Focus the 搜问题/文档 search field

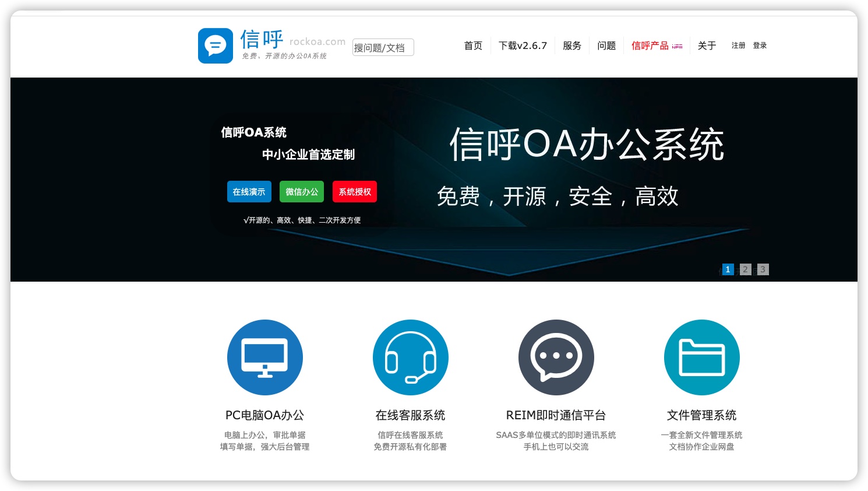(383, 47)
